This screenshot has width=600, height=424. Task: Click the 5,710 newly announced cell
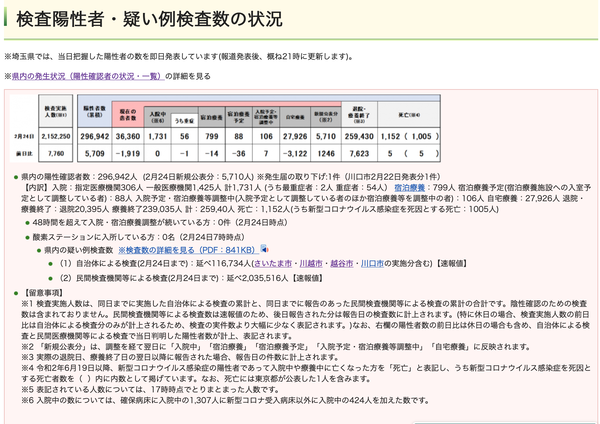pos(326,136)
